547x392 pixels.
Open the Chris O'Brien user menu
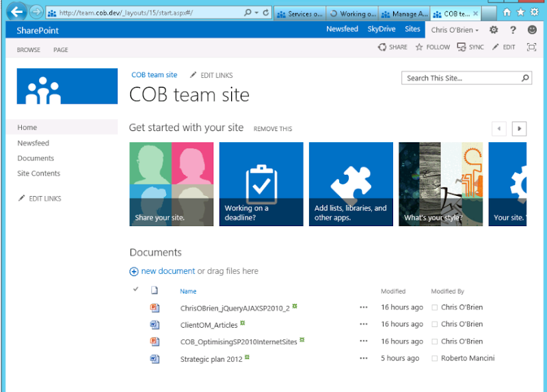tap(455, 30)
